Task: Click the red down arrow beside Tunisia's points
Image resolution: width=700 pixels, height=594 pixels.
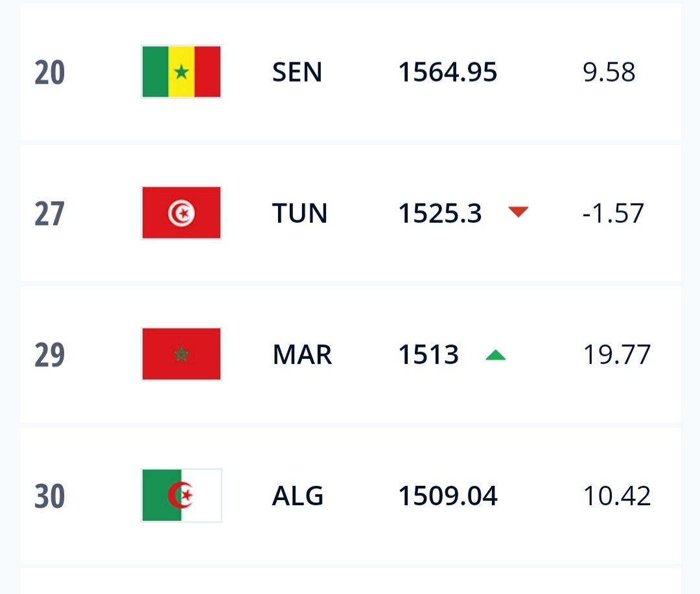Action: [519, 212]
